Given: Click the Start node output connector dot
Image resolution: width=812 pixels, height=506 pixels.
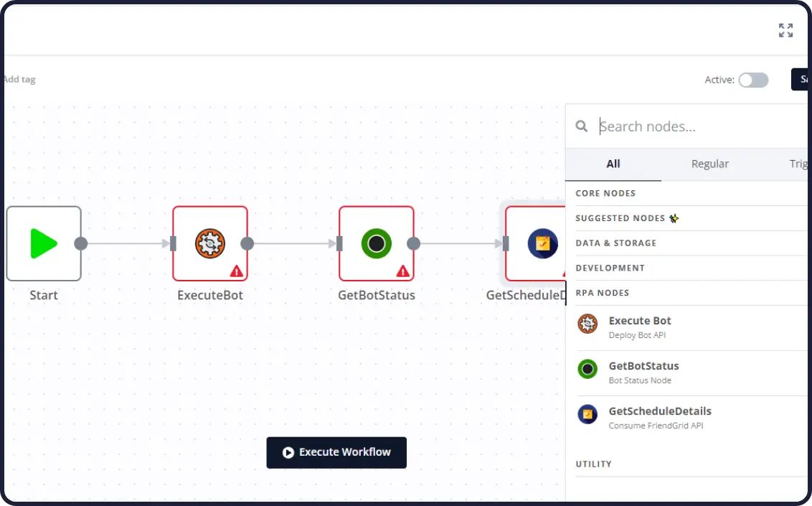Looking at the screenshot, I should point(81,243).
